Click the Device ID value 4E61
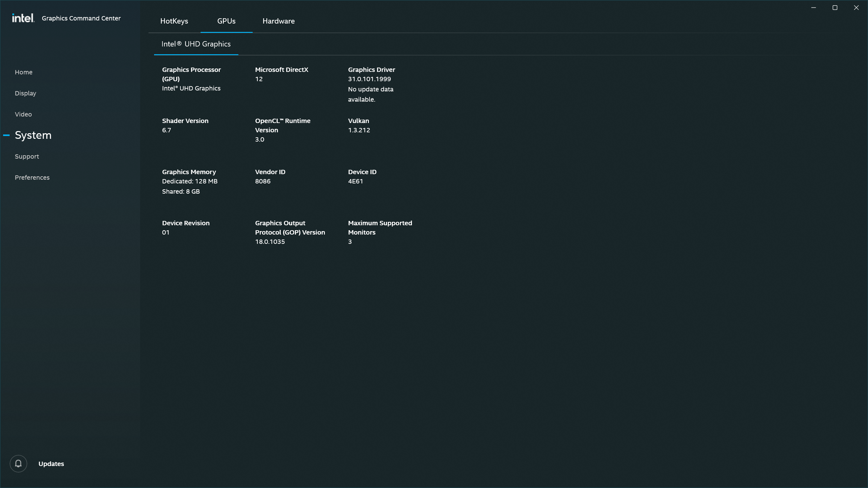The height and width of the screenshot is (488, 868). click(x=355, y=181)
